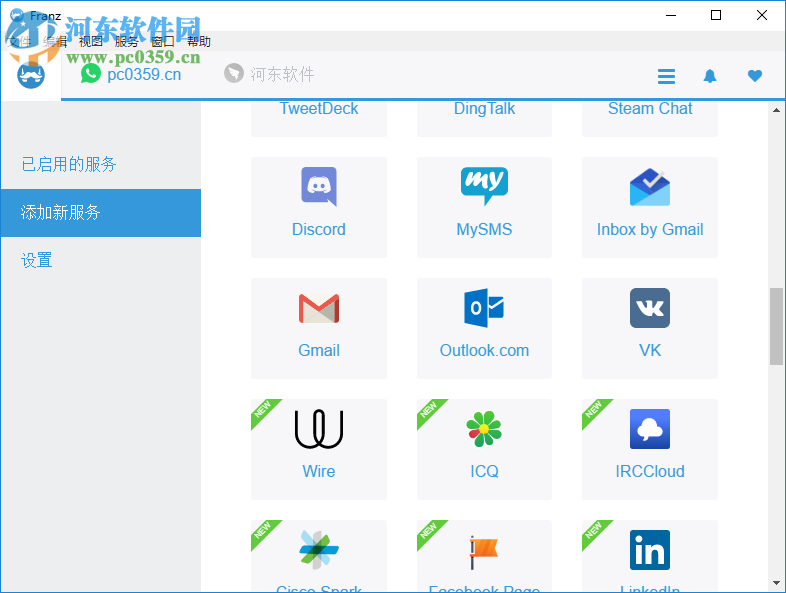Click the Inbox by Gmail envelope icon

[650, 187]
